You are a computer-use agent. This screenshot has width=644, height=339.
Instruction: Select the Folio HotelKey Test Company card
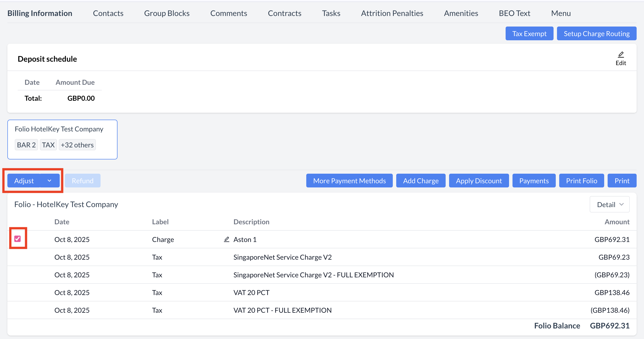click(59, 129)
